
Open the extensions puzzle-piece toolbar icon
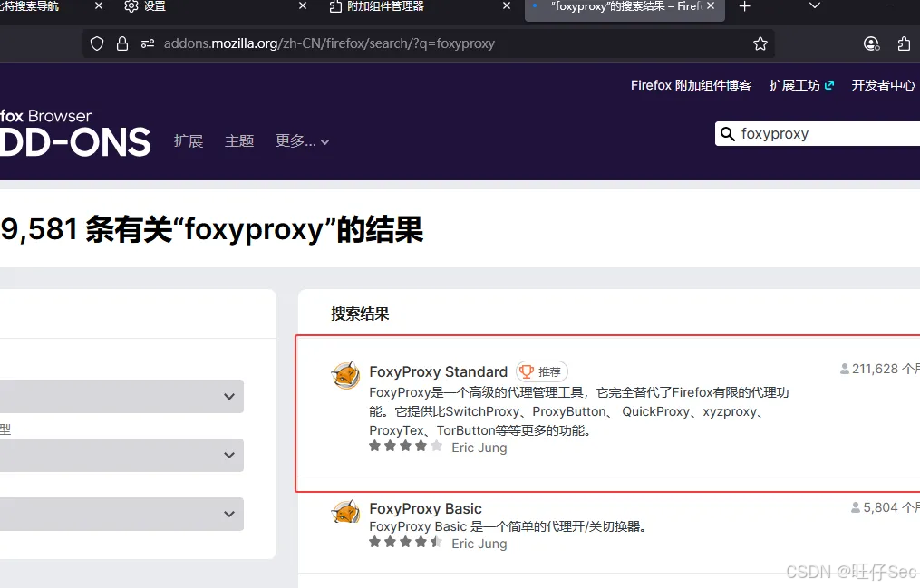coord(905,43)
